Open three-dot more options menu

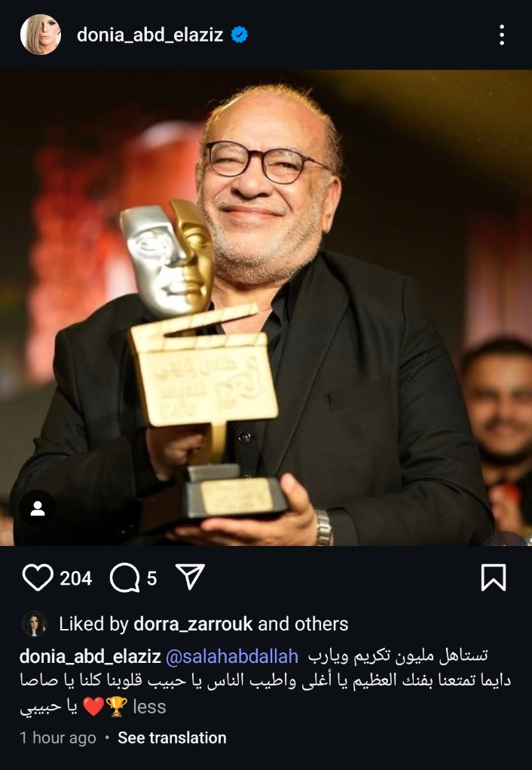pyautogui.click(x=502, y=35)
